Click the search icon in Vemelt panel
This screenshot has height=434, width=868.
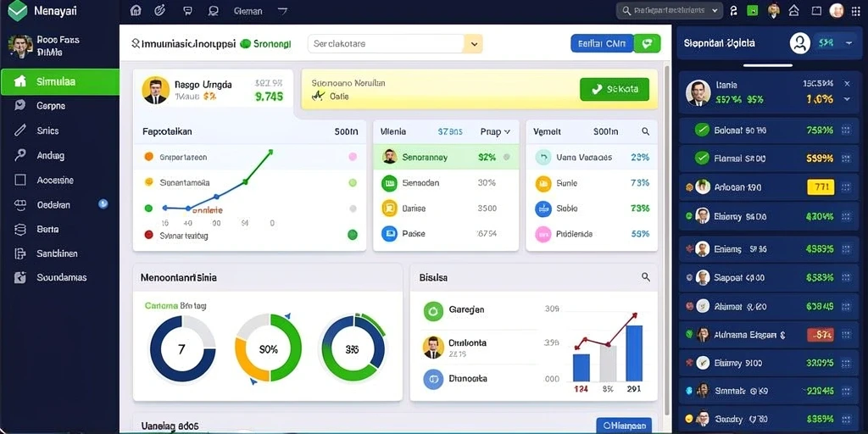(x=645, y=131)
